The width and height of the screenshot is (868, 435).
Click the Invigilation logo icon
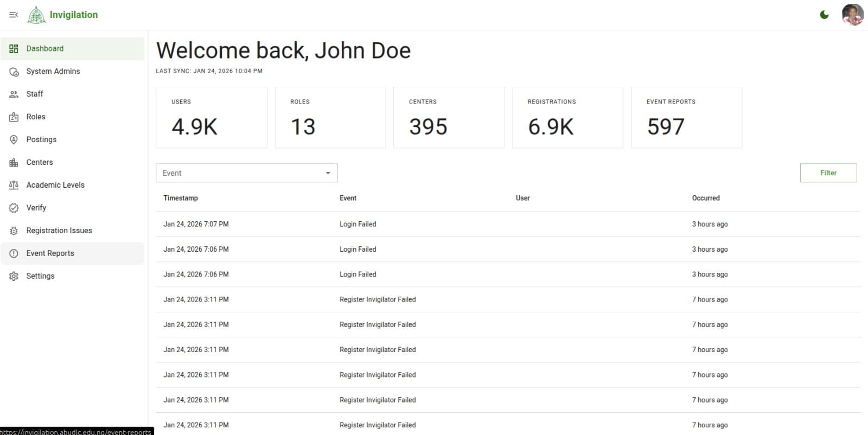[37, 15]
